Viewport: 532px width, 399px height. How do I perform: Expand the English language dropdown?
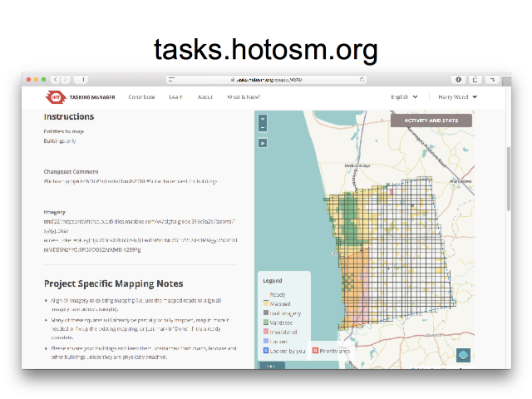(x=404, y=97)
